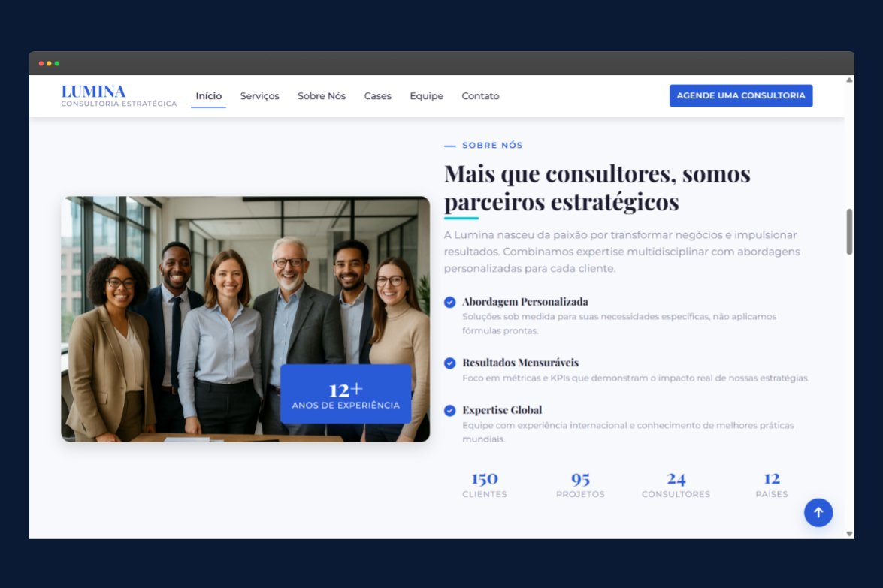This screenshot has height=588, width=883.
Task: Click the green window maximize dot
Action: click(x=57, y=64)
